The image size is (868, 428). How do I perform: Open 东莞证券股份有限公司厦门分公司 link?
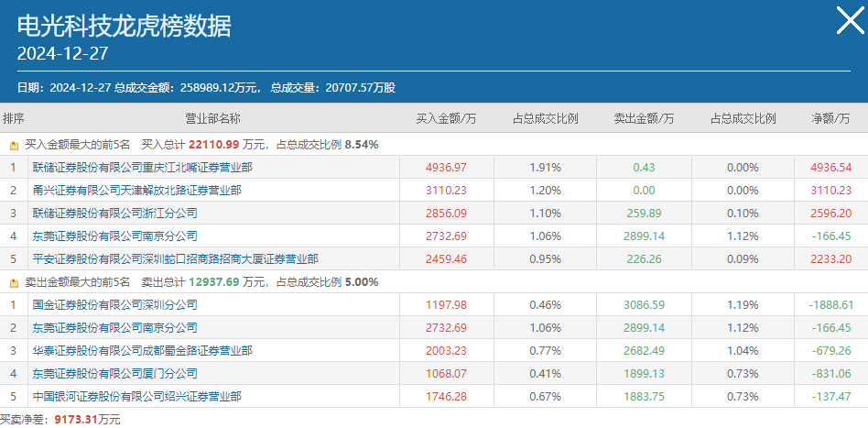click(x=115, y=374)
